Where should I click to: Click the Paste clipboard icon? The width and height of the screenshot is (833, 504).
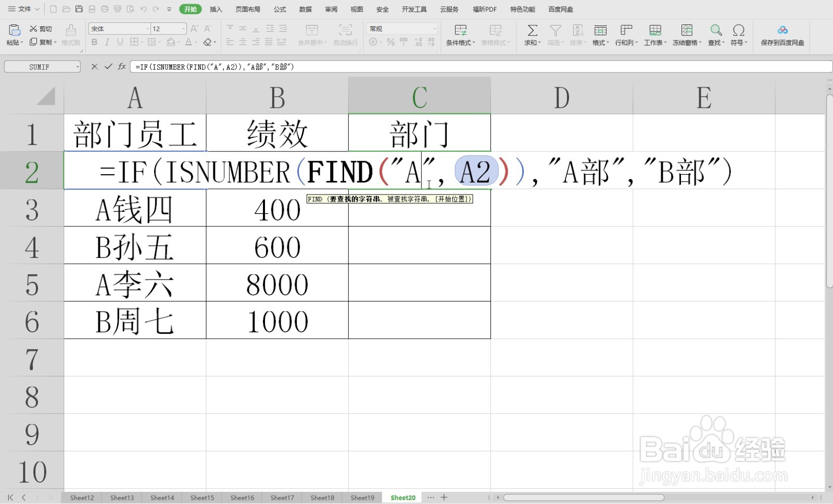pyautogui.click(x=15, y=30)
